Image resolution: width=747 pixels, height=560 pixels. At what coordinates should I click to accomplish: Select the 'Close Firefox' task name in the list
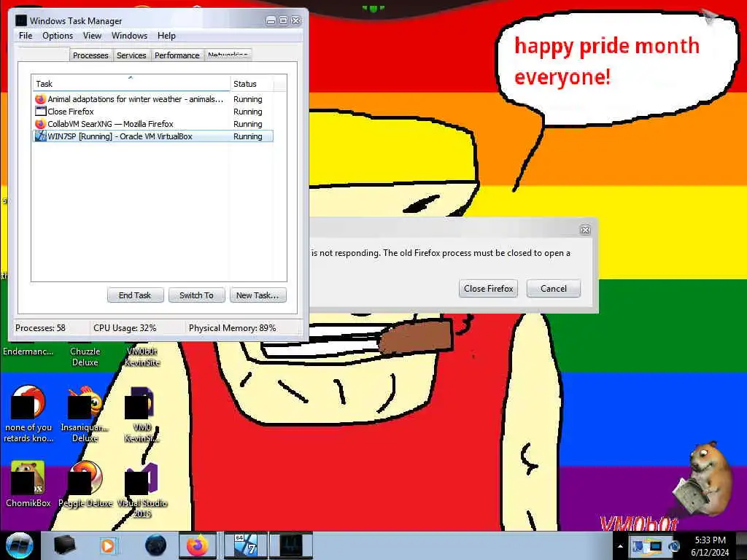click(x=71, y=112)
